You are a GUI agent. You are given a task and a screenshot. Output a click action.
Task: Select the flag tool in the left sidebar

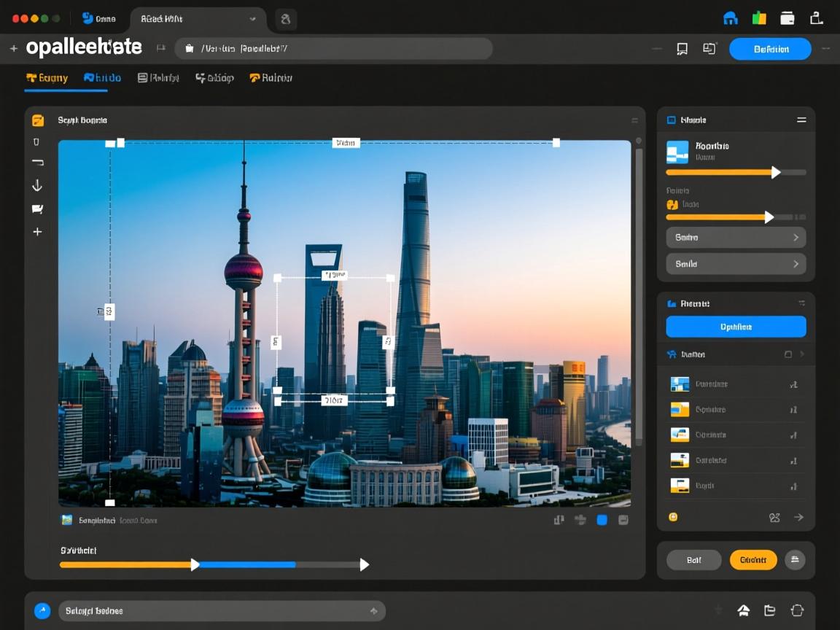click(37, 209)
